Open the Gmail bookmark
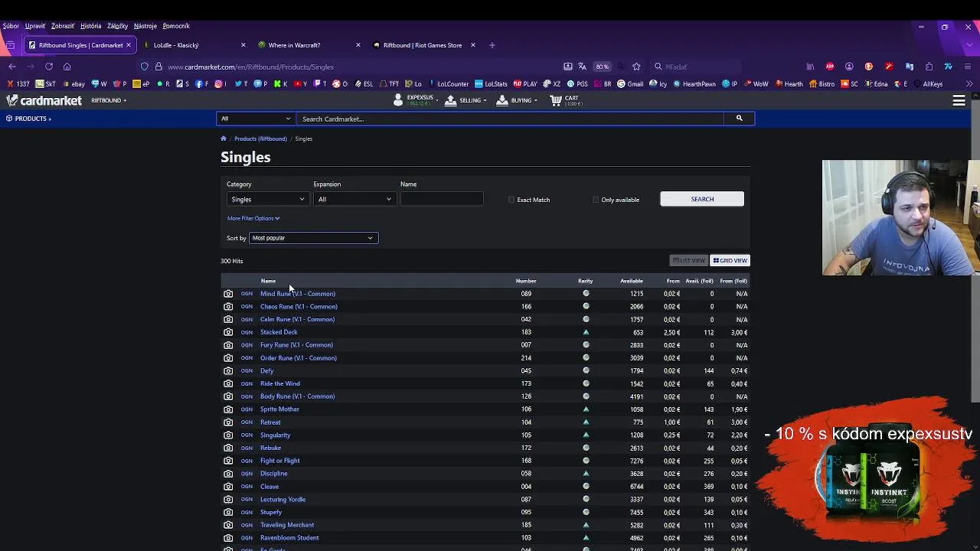The height and width of the screenshot is (551, 980). (x=630, y=84)
